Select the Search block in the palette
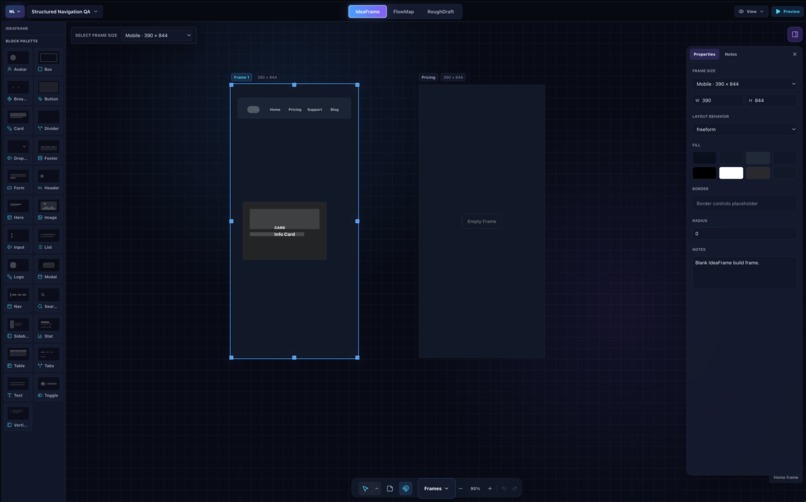This screenshot has height=502, width=806. coord(48,300)
